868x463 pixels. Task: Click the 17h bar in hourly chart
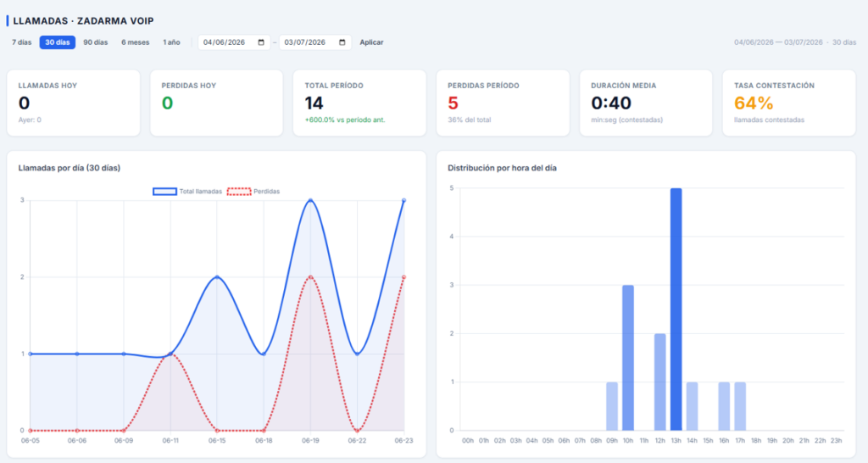point(740,406)
